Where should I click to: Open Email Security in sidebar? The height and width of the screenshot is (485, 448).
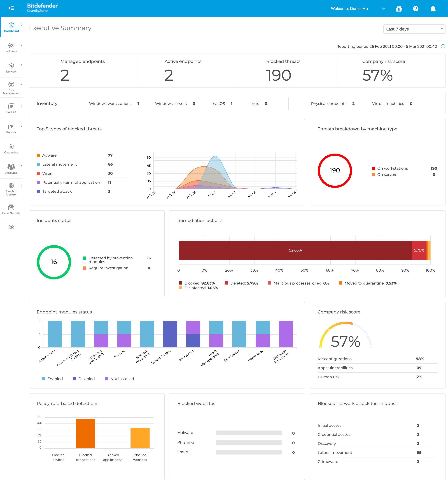tap(11, 209)
